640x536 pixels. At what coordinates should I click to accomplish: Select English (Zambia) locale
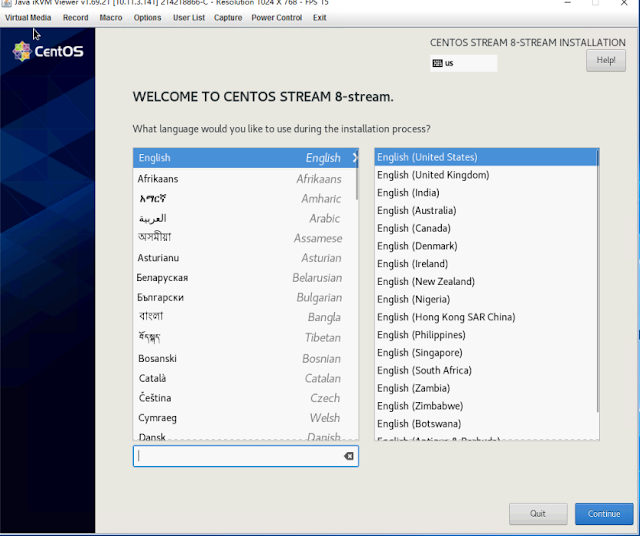[486, 388]
